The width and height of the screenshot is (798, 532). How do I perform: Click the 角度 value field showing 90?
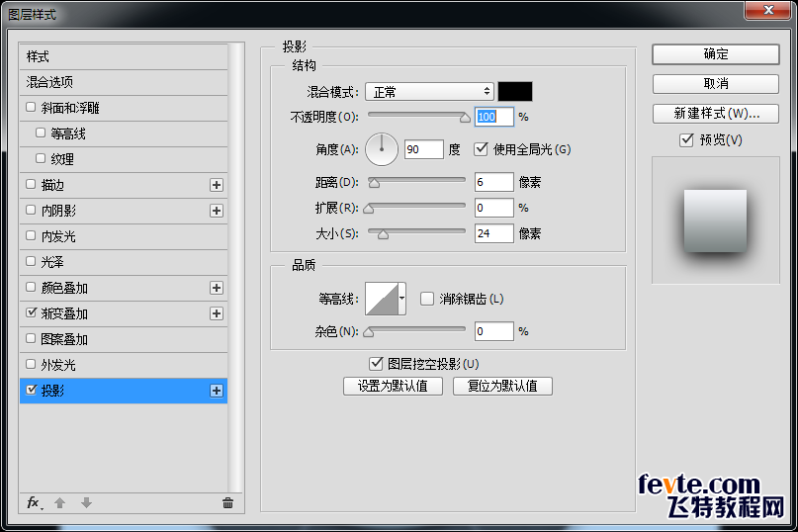point(424,149)
